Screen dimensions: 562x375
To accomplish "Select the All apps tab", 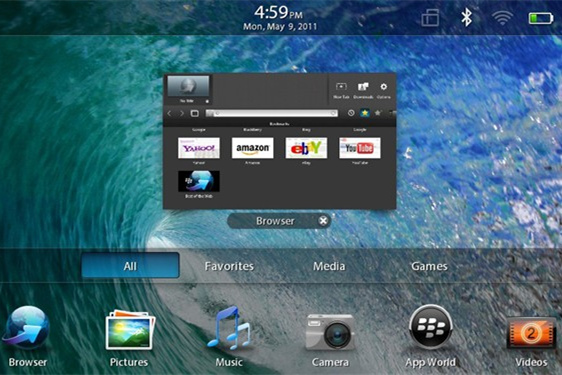I will (x=130, y=265).
